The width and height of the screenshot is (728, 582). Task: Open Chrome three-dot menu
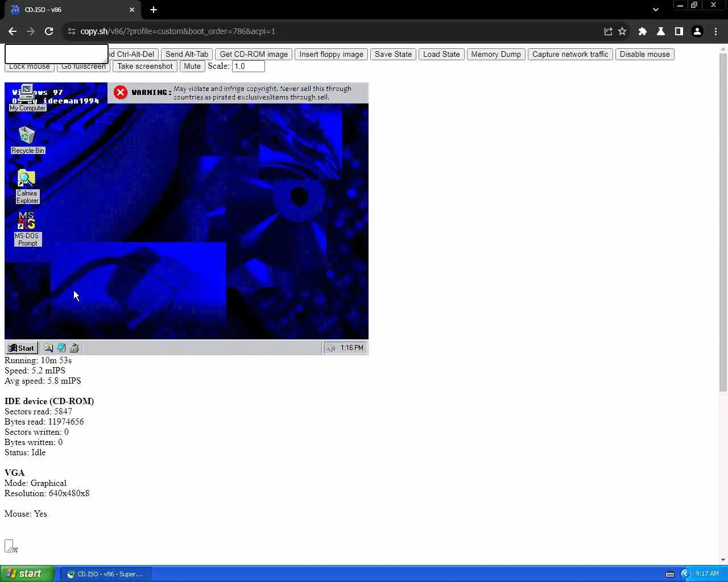pos(715,31)
